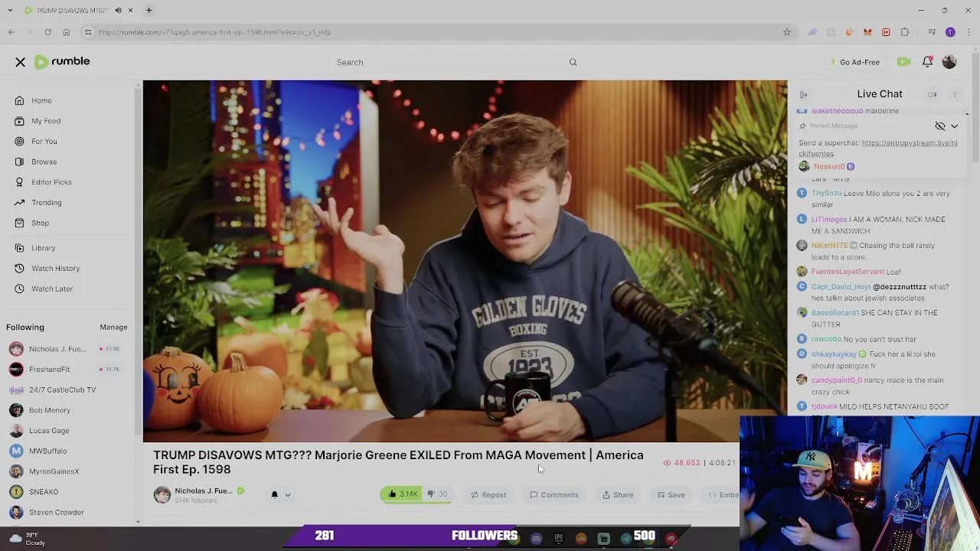Click the Rumble logo
Screen dimensions: 980x551
tap(62, 61)
